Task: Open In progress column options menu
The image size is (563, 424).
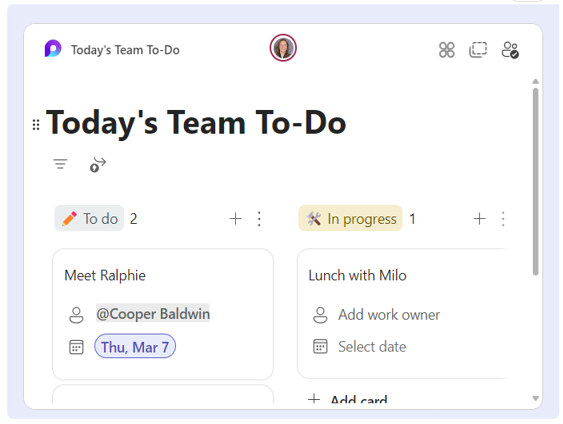Action: click(503, 219)
